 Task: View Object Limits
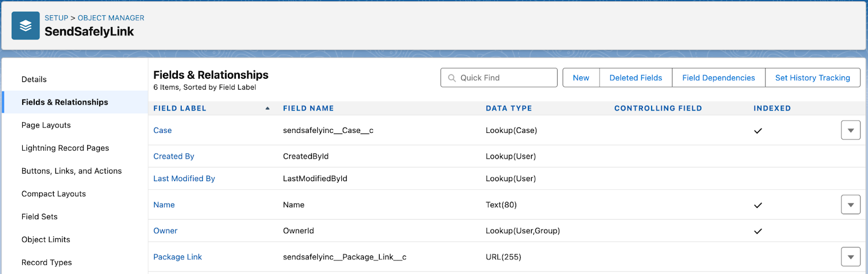click(x=46, y=239)
